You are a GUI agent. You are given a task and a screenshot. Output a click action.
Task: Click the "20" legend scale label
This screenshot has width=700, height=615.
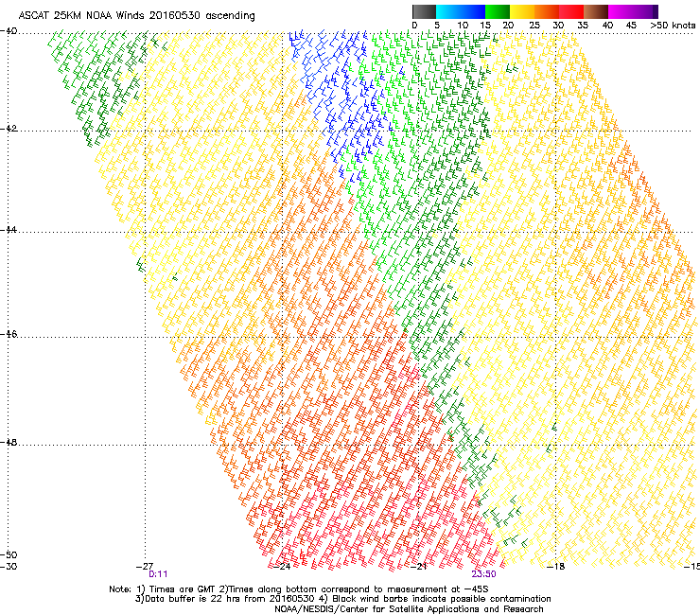508,26
